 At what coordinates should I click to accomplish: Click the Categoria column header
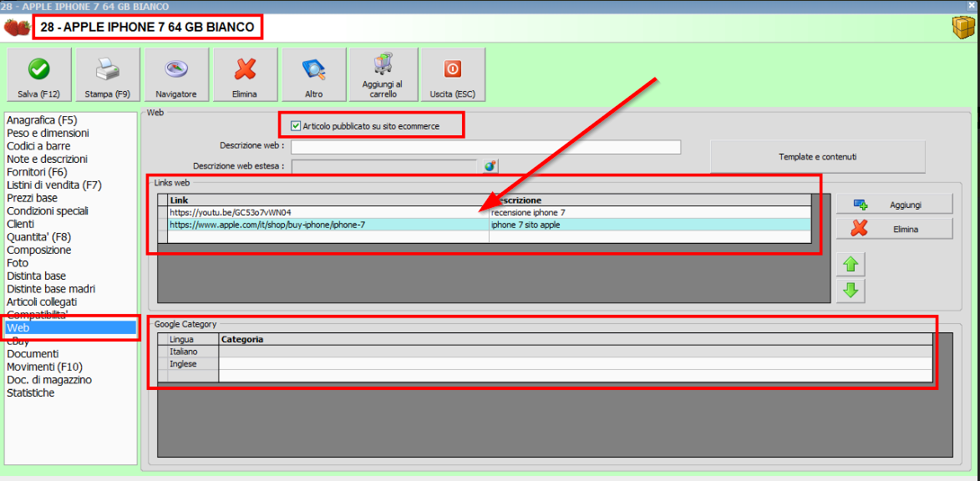pyautogui.click(x=576, y=339)
